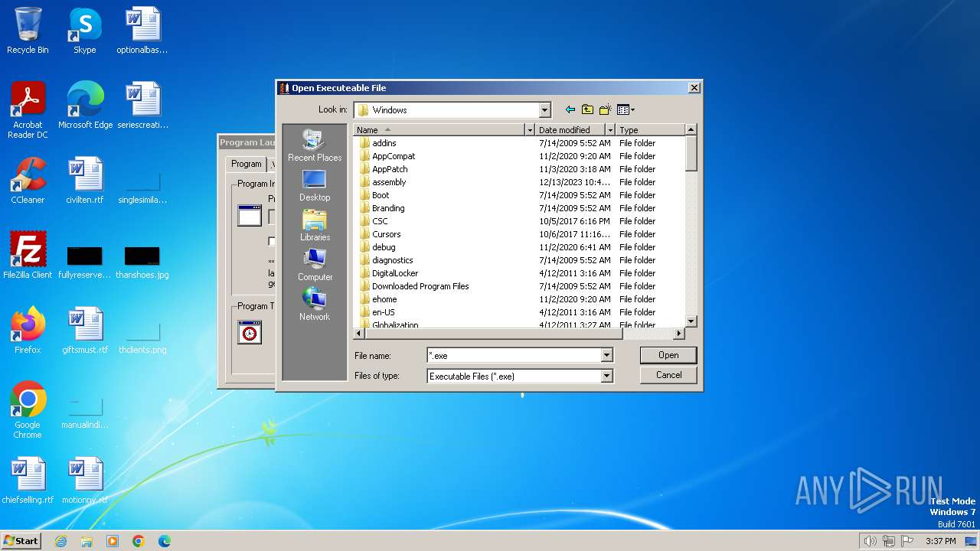
Task: Open Windows Media Player from taskbar
Action: tap(113, 541)
